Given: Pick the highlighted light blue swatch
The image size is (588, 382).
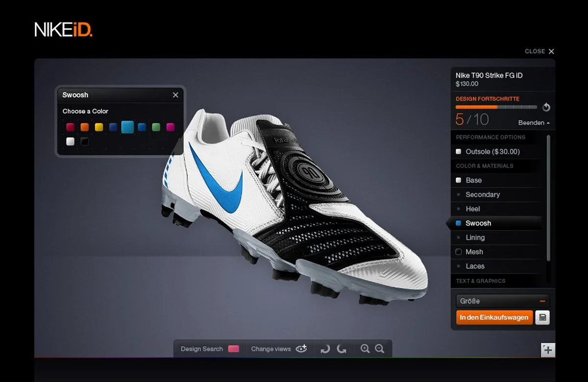Looking at the screenshot, I should point(127,127).
